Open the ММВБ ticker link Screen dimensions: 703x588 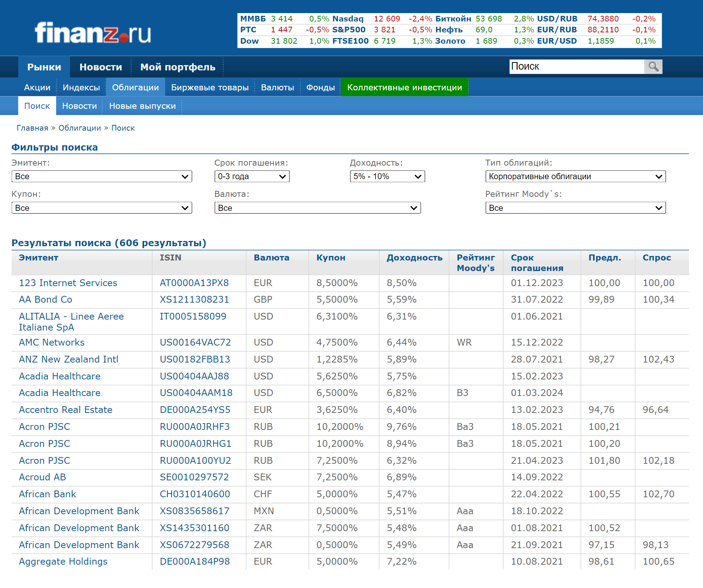(253, 19)
